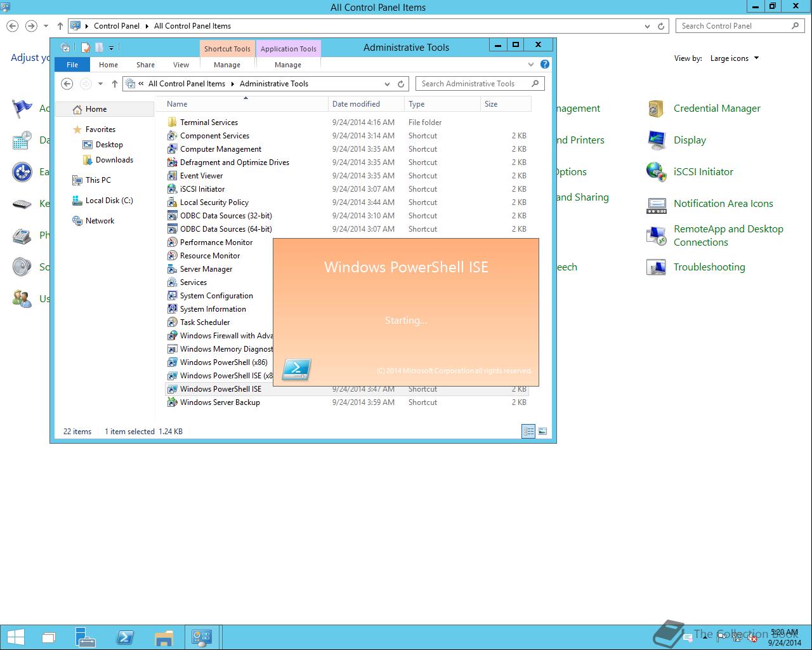The width and height of the screenshot is (812, 650).
Task: Open PowerShell from the taskbar
Action: tap(125, 637)
